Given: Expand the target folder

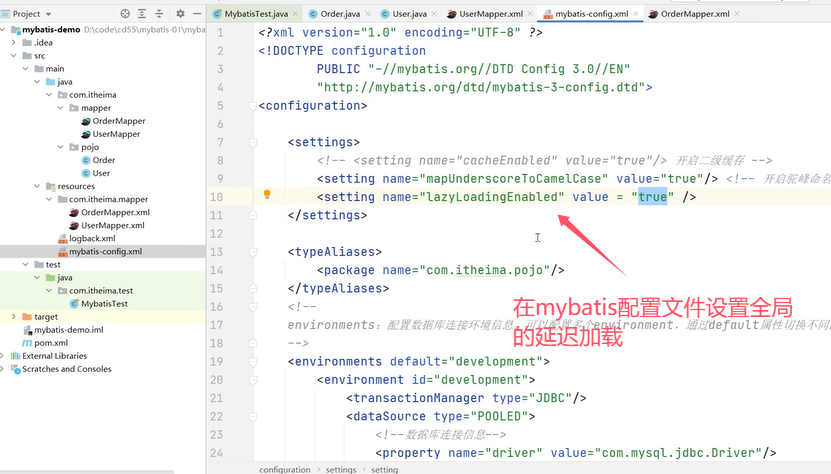Looking at the screenshot, I should pos(14,317).
